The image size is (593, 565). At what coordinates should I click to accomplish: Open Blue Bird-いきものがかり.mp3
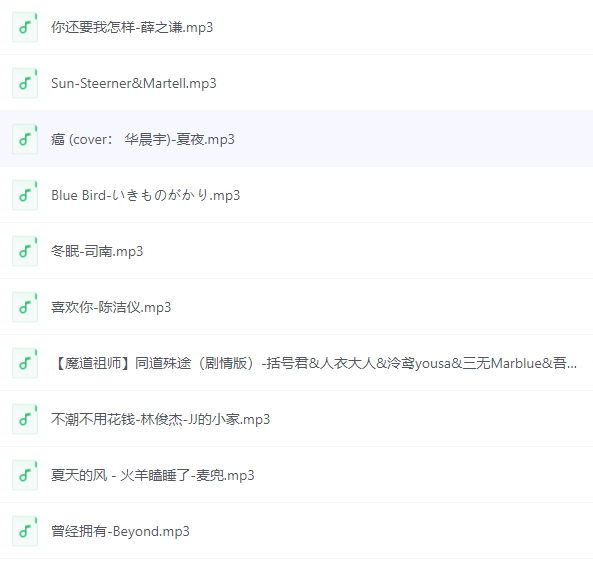point(146,195)
